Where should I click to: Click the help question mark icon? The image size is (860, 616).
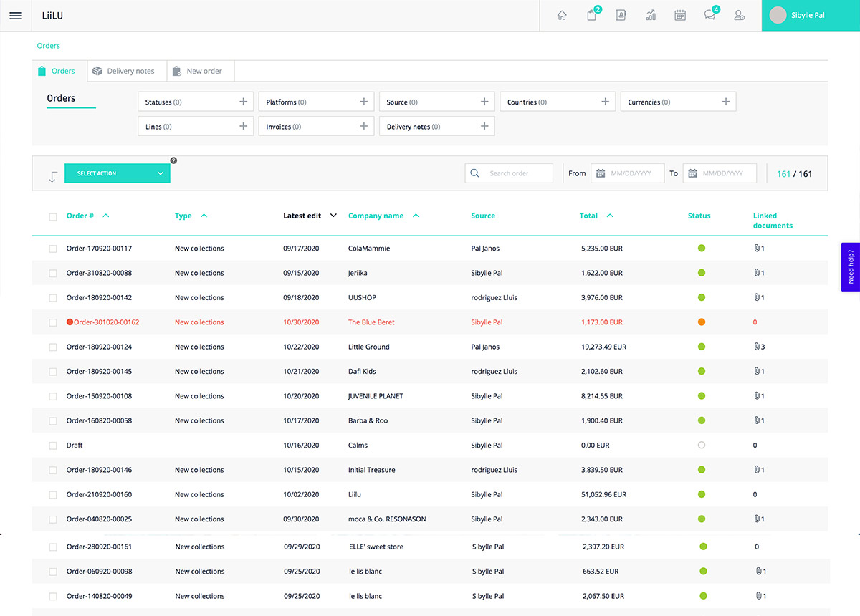(x=173, y=161)
